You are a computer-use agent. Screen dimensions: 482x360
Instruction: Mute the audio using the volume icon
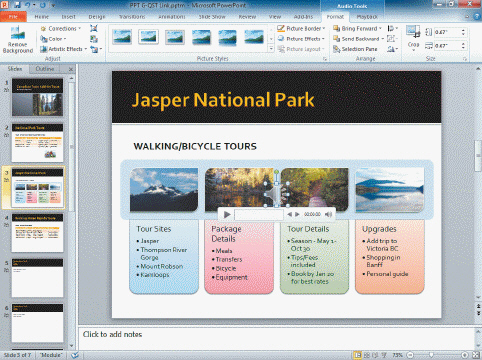click(328, 214)
